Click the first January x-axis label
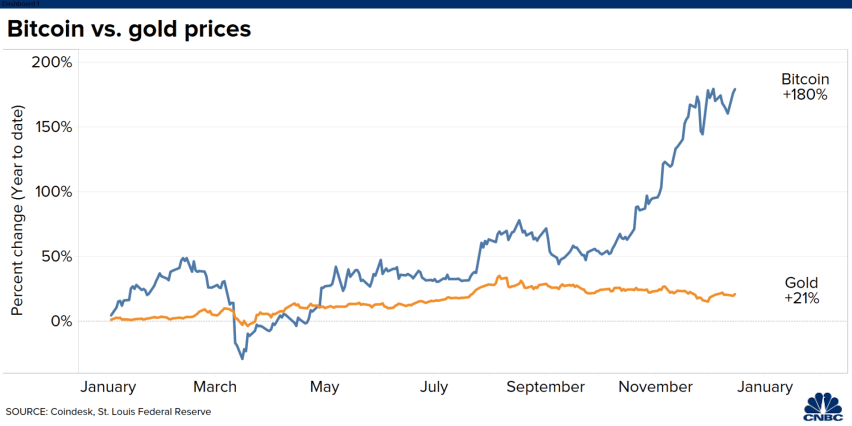This screenshot has width=852, height=426. pos(108,387)
